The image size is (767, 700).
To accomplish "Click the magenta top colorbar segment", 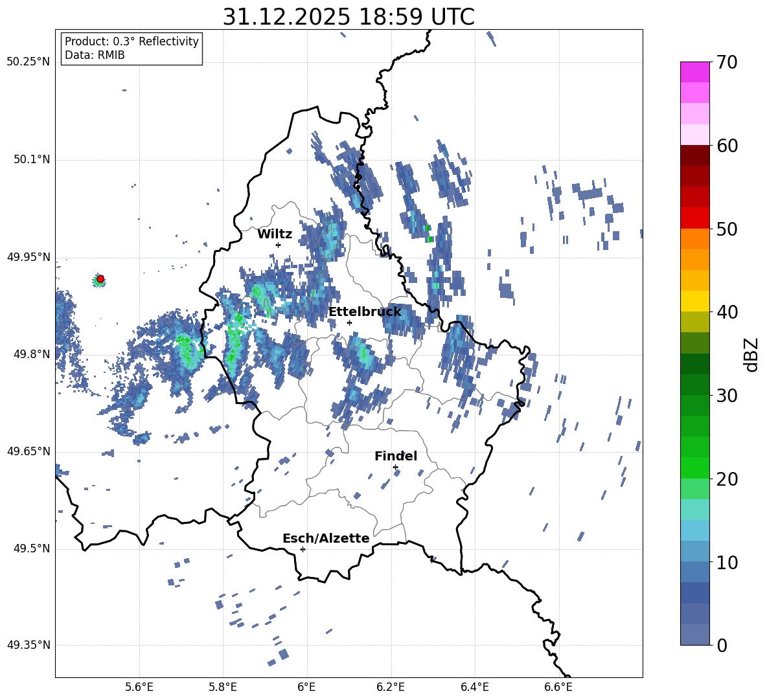I will [694, 72].
